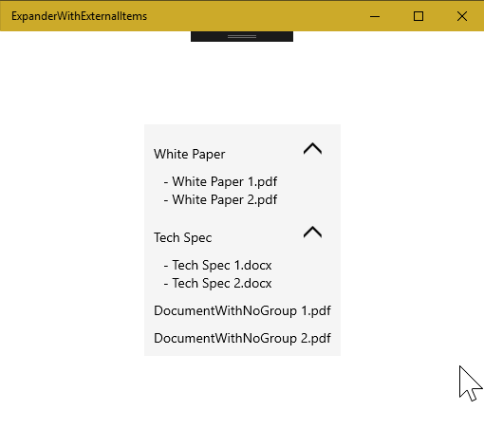Collapse the White Paper group chevron
This screenshot has width=484, height=448.
coord(312,149)
